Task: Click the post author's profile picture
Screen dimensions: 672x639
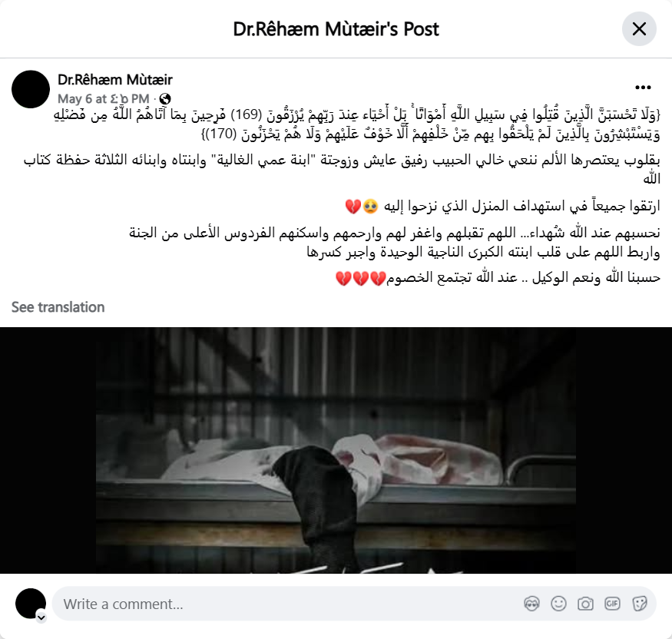Action: [31, 89]
